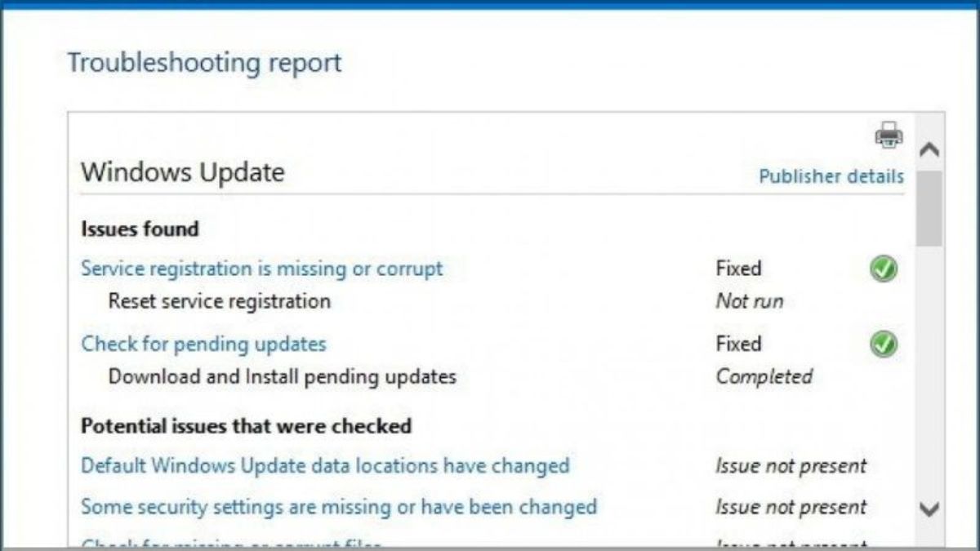
Task: Click the scrollbar up arrow
Action: pos(929,150)
